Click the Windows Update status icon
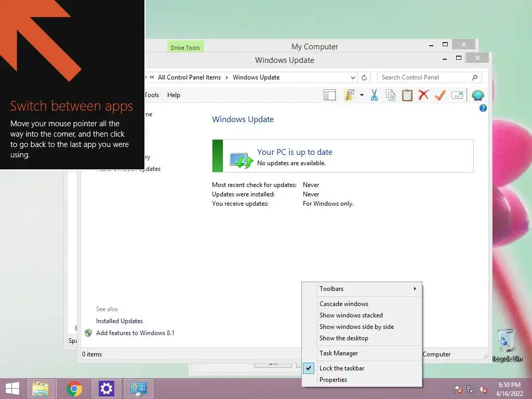532x399 pixels. (x=241, y=160)
